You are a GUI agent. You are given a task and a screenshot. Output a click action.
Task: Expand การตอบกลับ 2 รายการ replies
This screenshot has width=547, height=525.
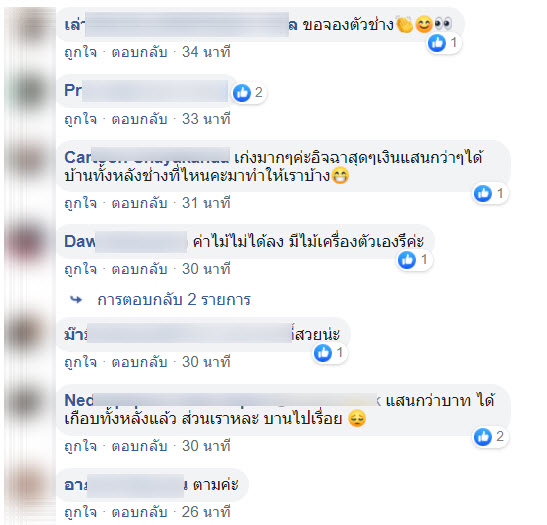[174, 300]
